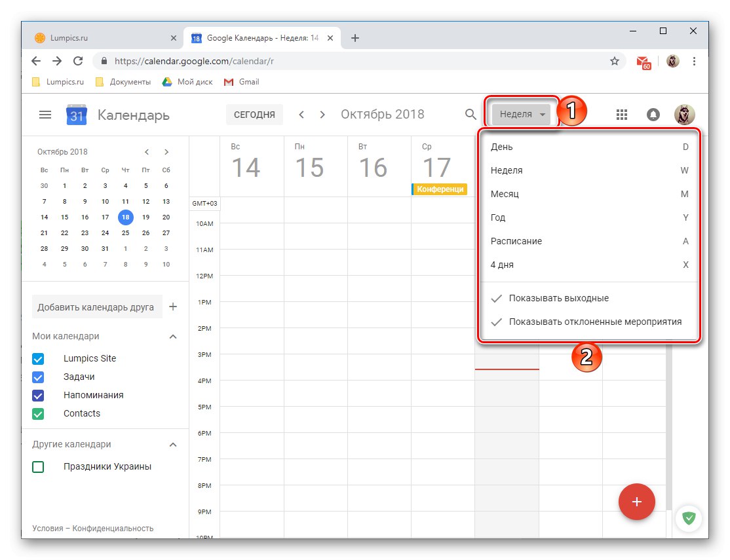Toggle Contacts calendar checkbox
Screen dimensions: 730x560
click(x=38, y=414)
